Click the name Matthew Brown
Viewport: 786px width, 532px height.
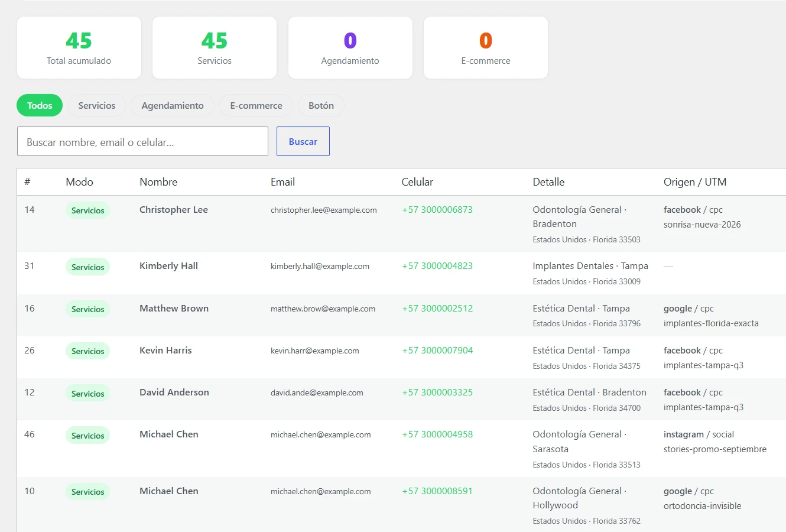point(174,309)
